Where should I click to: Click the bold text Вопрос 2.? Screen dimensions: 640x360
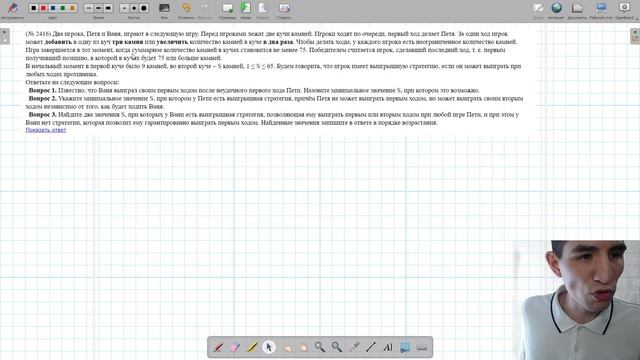[42, 98]
